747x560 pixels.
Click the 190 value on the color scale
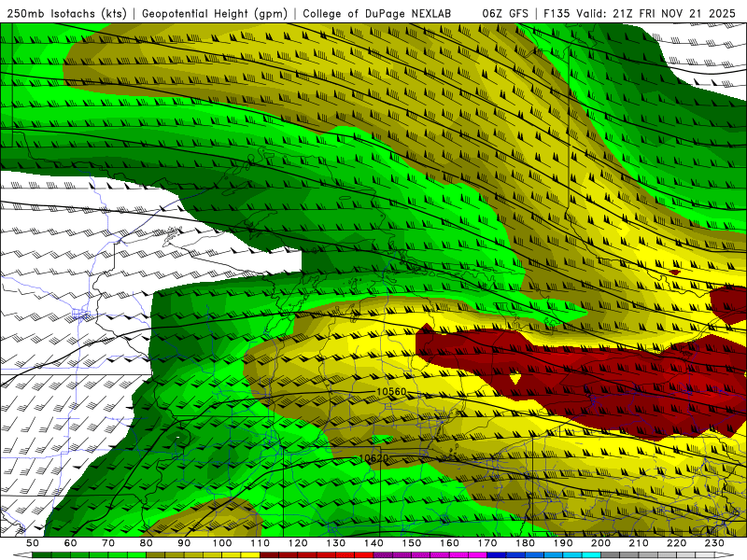tap(563, 543)
